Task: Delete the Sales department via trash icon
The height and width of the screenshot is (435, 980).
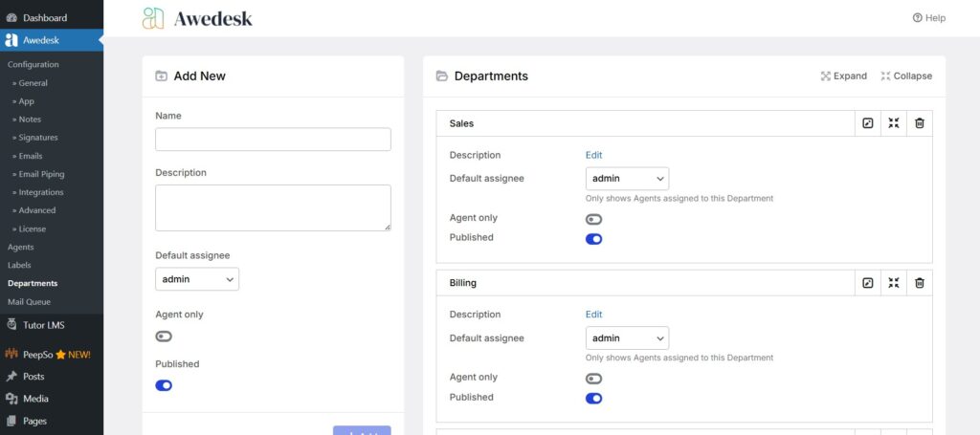Action: tap(920, 123)
